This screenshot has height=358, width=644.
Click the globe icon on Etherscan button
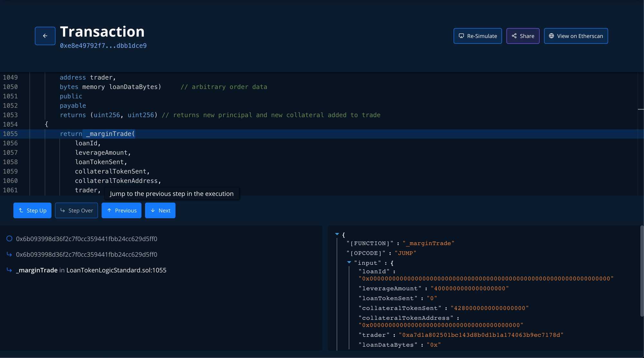(x=552, y=36)
